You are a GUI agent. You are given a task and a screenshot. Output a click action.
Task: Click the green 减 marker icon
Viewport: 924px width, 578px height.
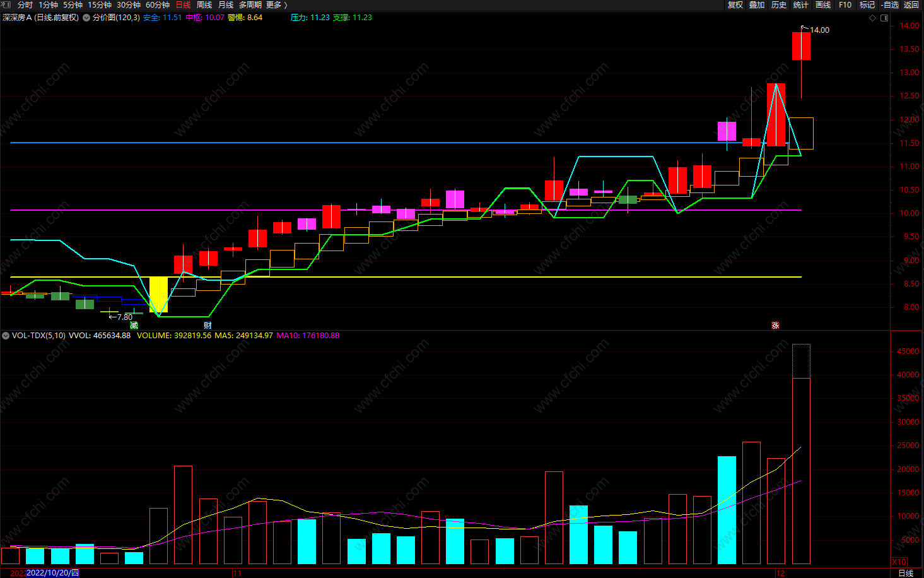[x=134, y=325]
